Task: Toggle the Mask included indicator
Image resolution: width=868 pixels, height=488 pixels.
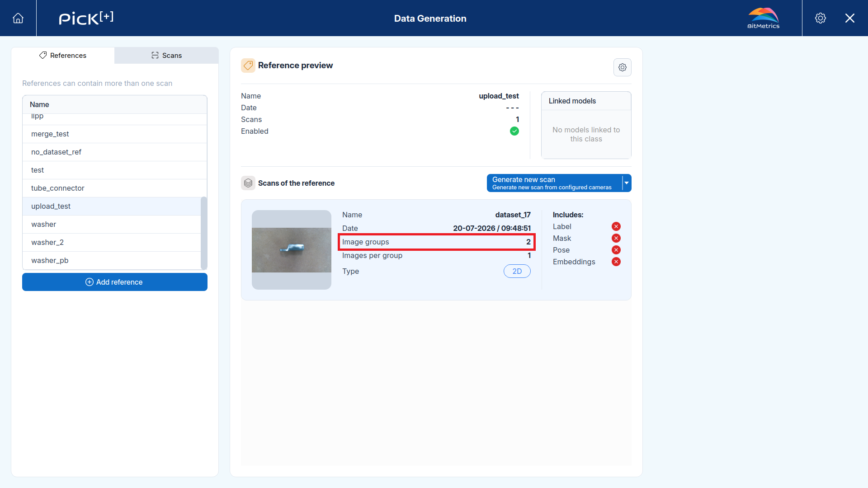Action: [x=616, y=238]
